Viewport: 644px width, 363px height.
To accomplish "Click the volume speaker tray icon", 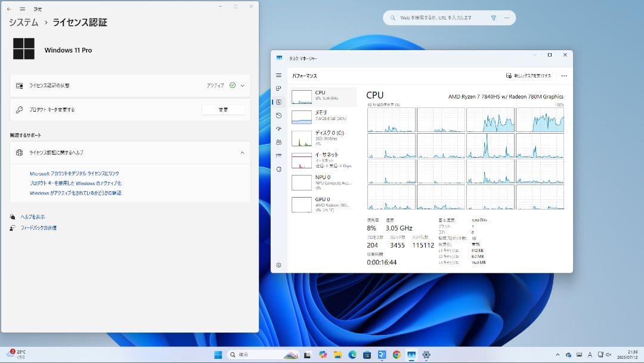I will click(609, 355).
